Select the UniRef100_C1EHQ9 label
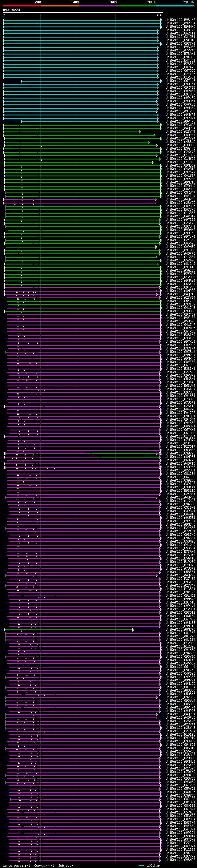This screenshot has height=868, width=197. pos(180,155)
